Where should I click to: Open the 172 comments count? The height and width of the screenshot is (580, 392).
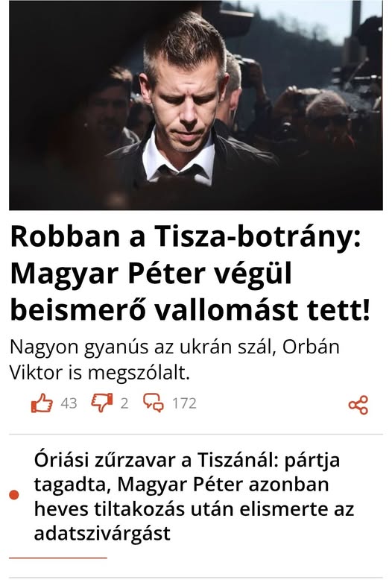(x=184, y=403)
